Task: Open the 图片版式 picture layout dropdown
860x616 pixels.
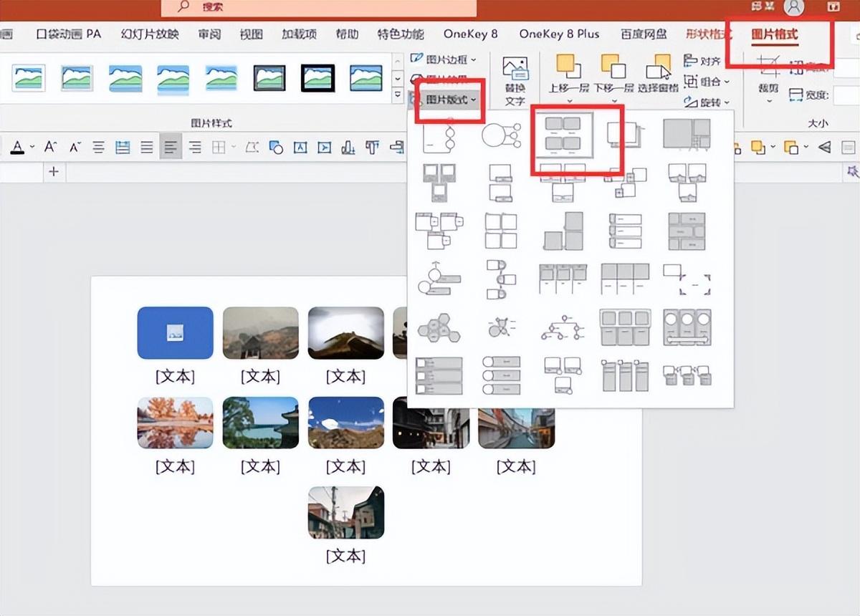Action: pyautogui.click(x=450, y=100)
